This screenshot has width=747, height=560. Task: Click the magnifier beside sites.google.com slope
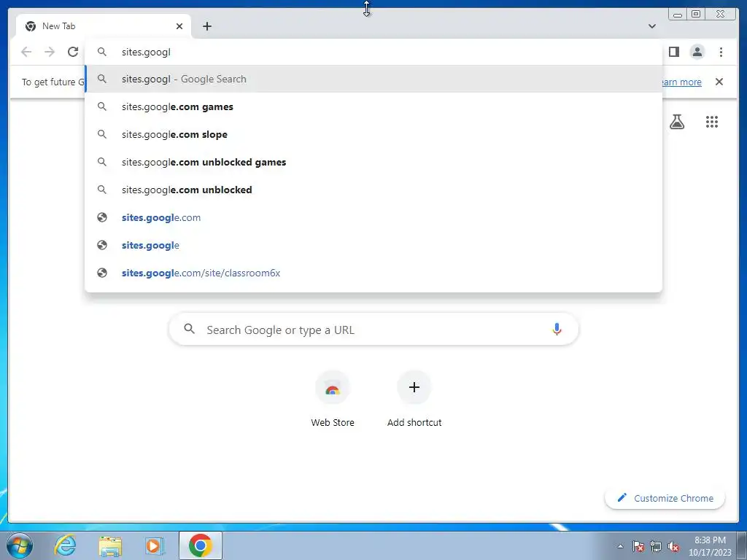pos(102,134)
